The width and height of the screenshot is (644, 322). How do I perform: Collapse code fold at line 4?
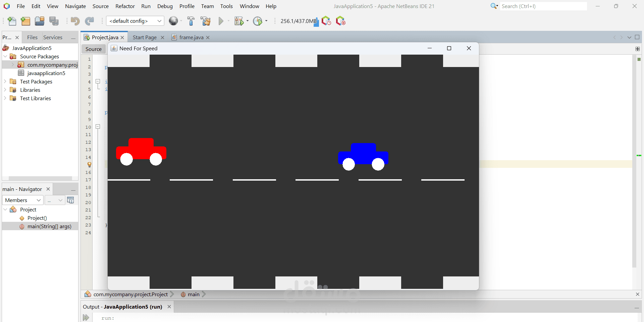98,81
